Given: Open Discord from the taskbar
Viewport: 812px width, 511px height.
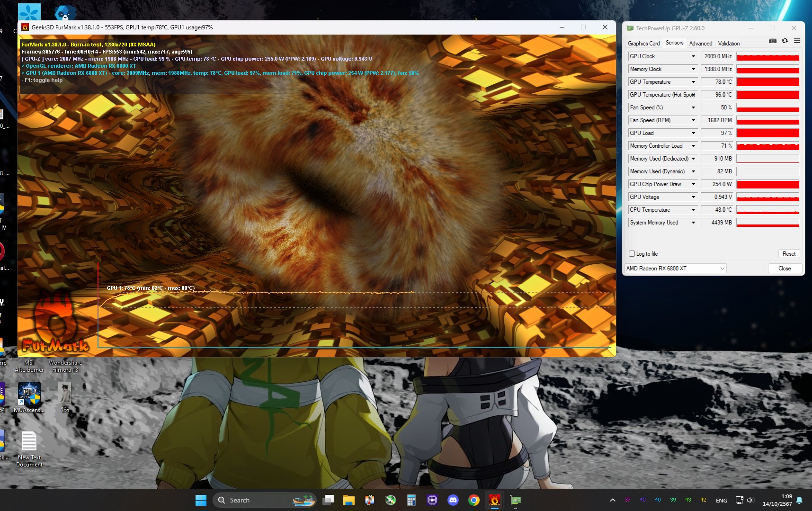Looking at the screenshot, I should (453, 500).
